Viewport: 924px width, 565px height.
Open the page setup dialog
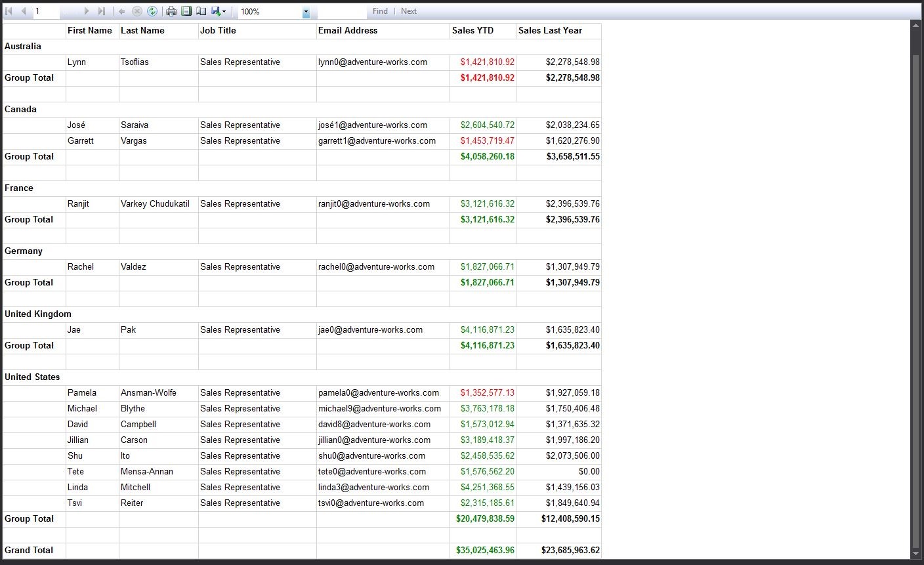(x=201, y=11)
